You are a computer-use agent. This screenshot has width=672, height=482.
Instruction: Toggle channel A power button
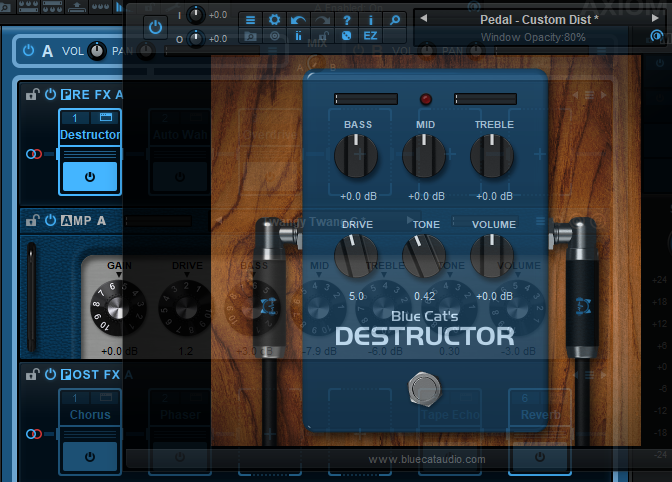[28, 51]
